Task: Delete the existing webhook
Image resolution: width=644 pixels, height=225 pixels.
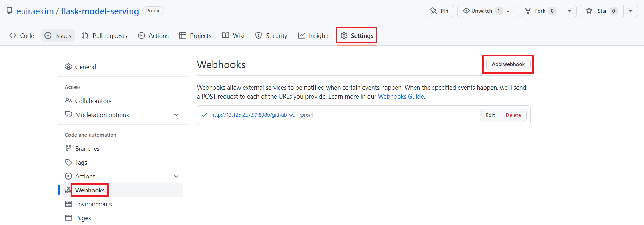Action: click(513, 115)
